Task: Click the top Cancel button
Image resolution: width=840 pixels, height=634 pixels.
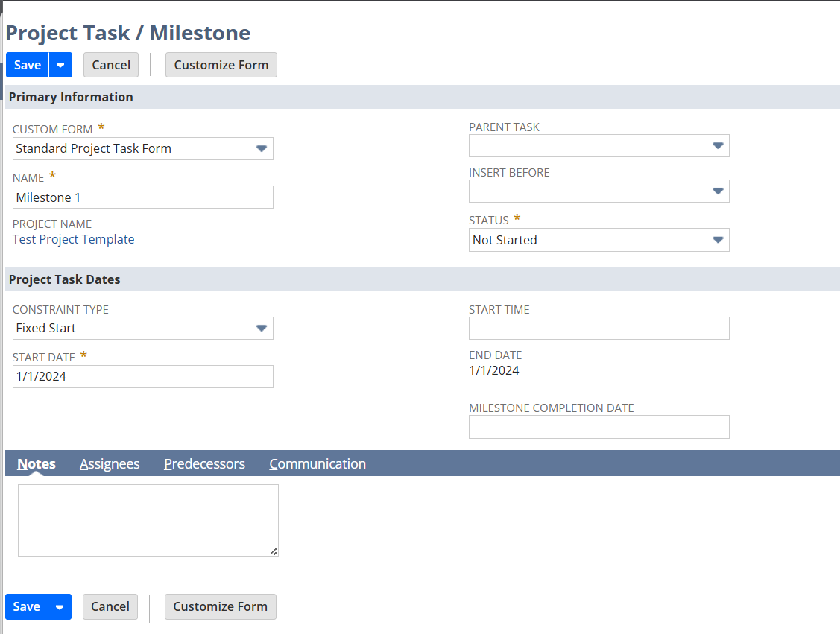Action: [111, 65]
